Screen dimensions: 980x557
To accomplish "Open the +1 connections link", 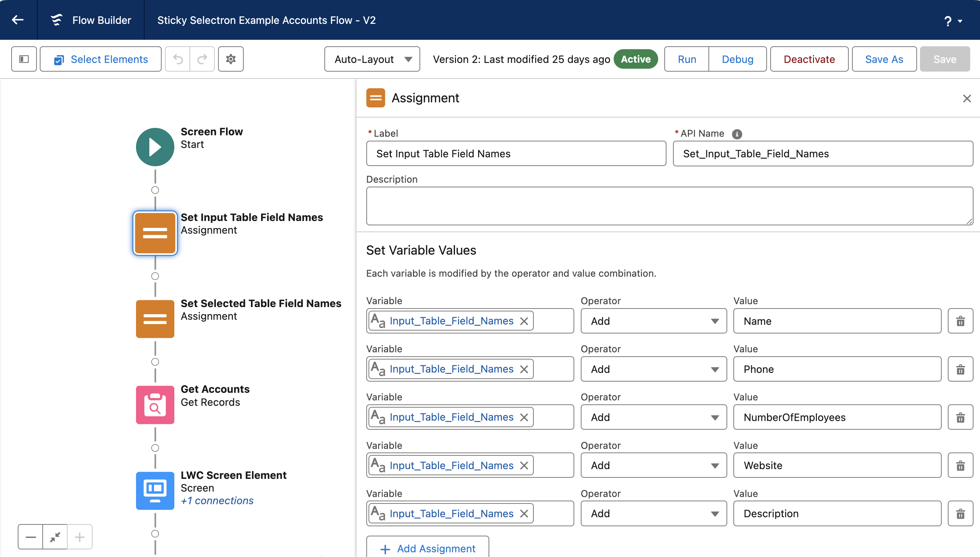I will pos(217,501).
